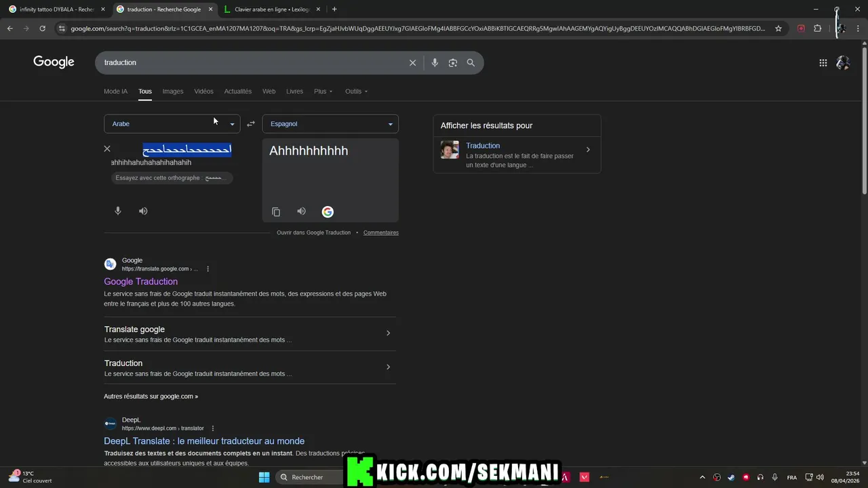Close the Clavier arabe en ligne tab
Image resolution: width=868 pixels, height=488 pixels.
pyautogui.click(x=319, y=9)
